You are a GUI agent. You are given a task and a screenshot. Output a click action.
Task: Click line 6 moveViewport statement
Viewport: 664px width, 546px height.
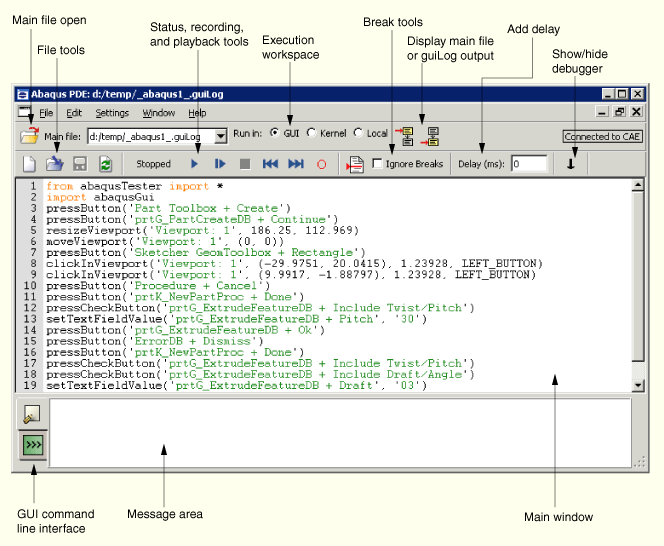(165, 241)
